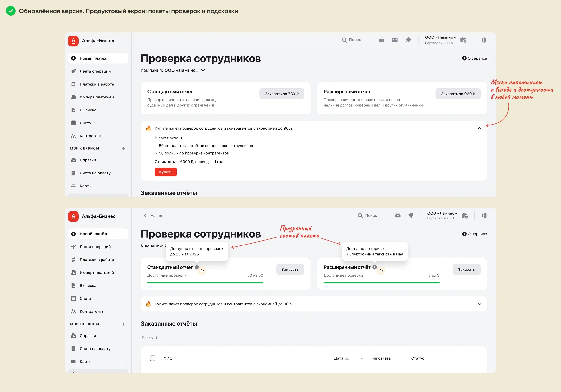The height and width of the screenshot is (392, 561).
Task: Click О сервисе info link in top screen
Action: [475, 58]
